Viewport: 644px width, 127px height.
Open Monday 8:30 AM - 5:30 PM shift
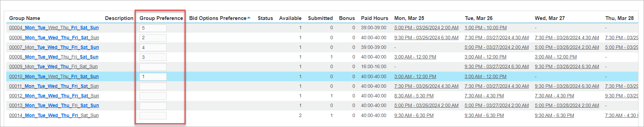pos(414,96)
